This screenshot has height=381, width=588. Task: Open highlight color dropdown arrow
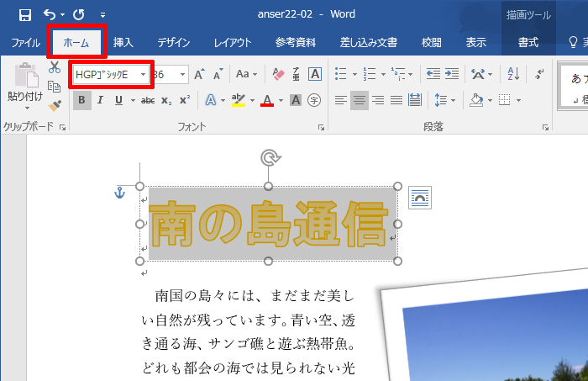pyautogui.click(x=252, y=101)
